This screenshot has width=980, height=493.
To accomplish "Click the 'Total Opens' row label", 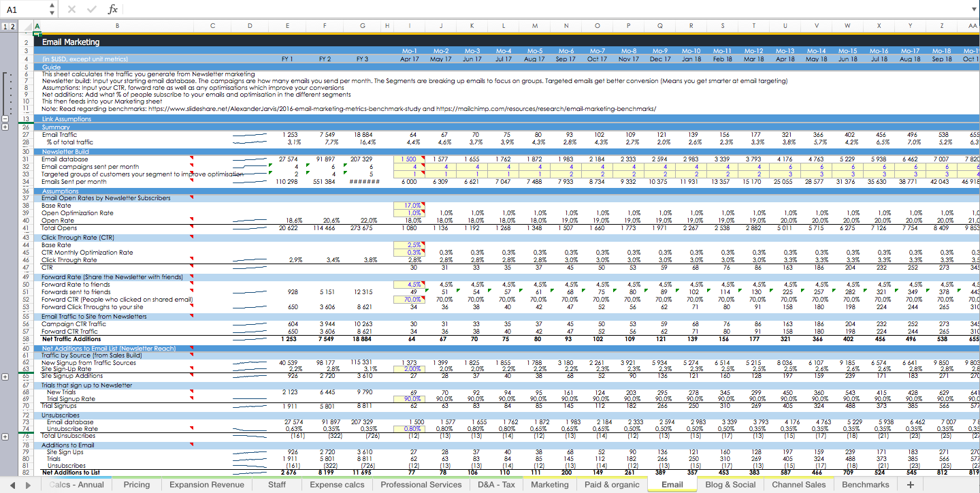I will [59, 228].
